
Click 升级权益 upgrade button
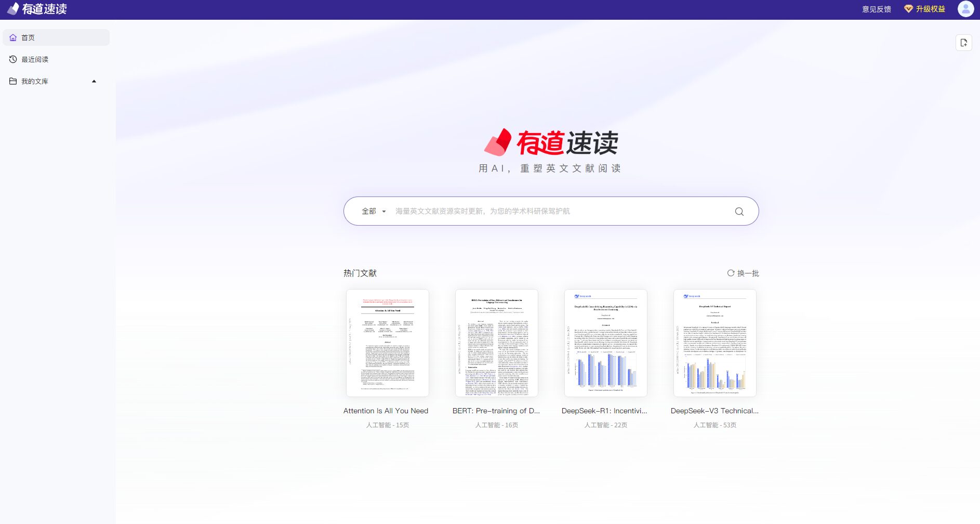930,9
